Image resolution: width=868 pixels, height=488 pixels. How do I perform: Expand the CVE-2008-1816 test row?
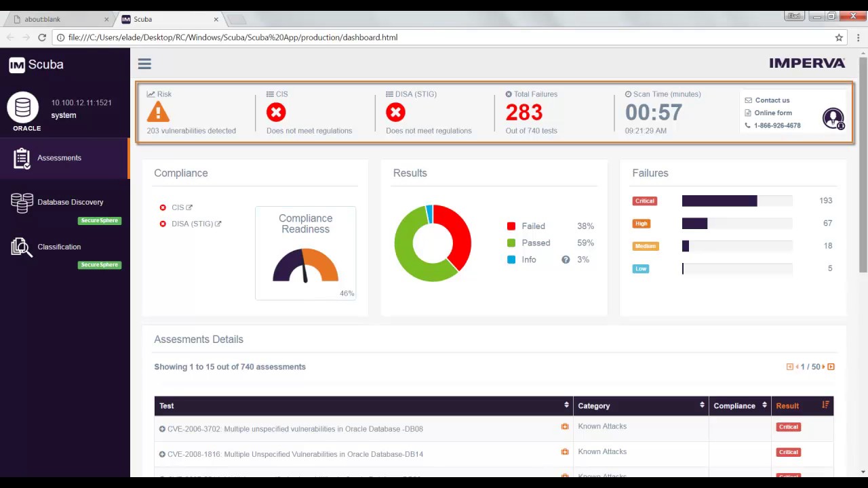tap(162, 454)
